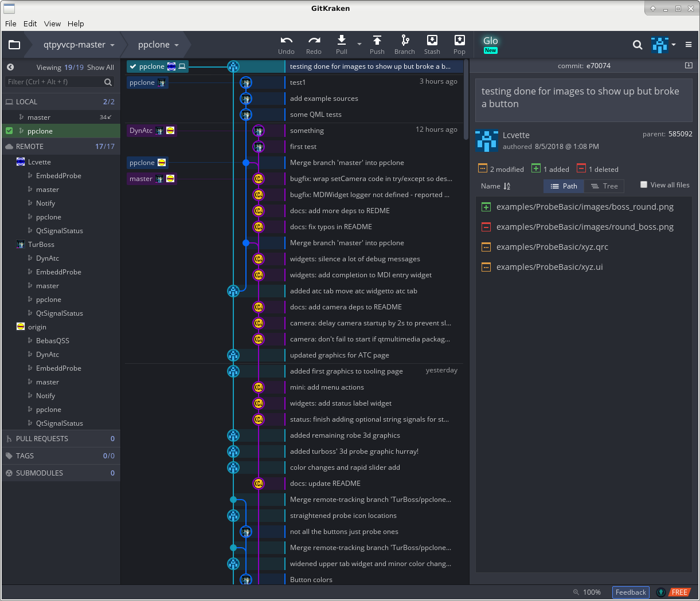Click the modified icon for xyz.qrc
Screen dimensions: 700x601
click(486, 247)
